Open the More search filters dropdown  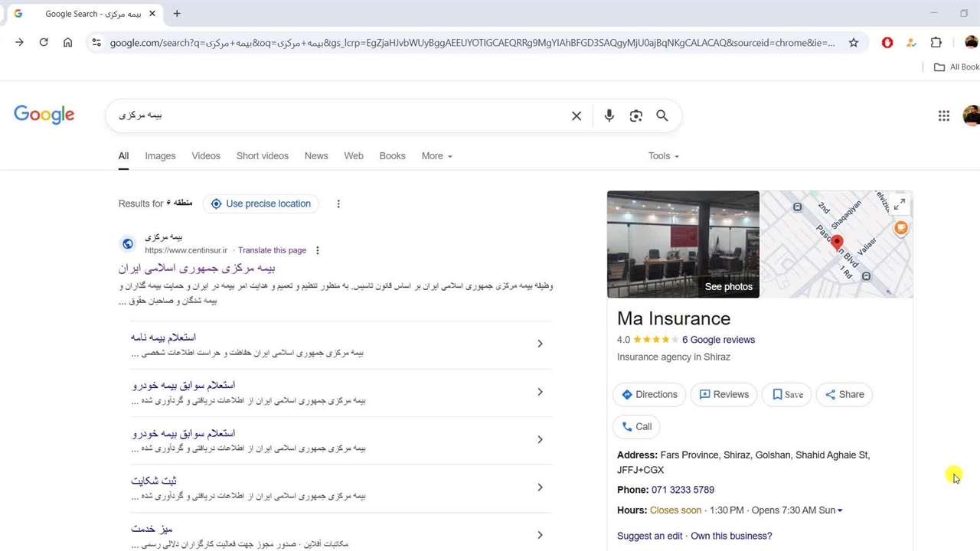pos(436,156)
